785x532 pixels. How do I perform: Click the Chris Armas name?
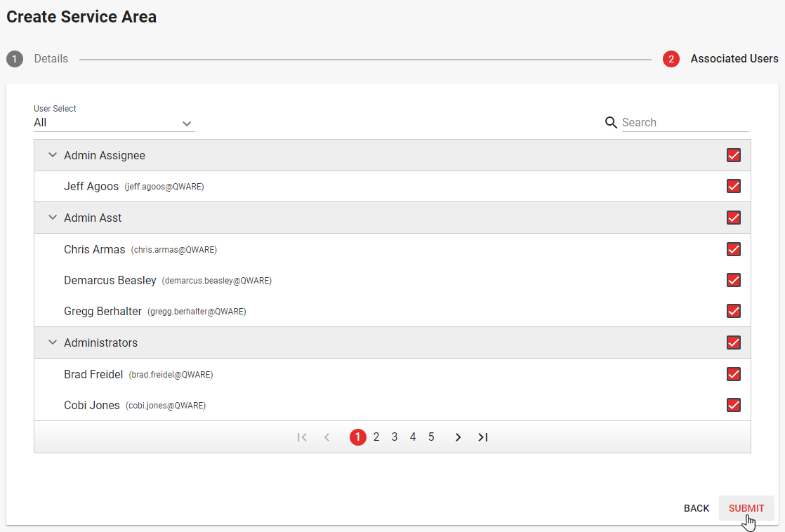(x=95, y=250)
